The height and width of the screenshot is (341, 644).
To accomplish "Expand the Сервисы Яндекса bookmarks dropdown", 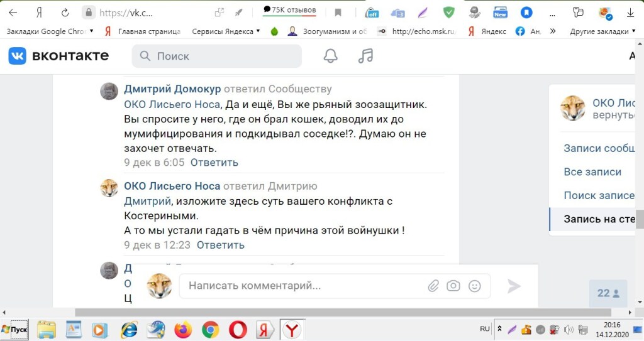I will pyautogui.click(x=226, y=31).
